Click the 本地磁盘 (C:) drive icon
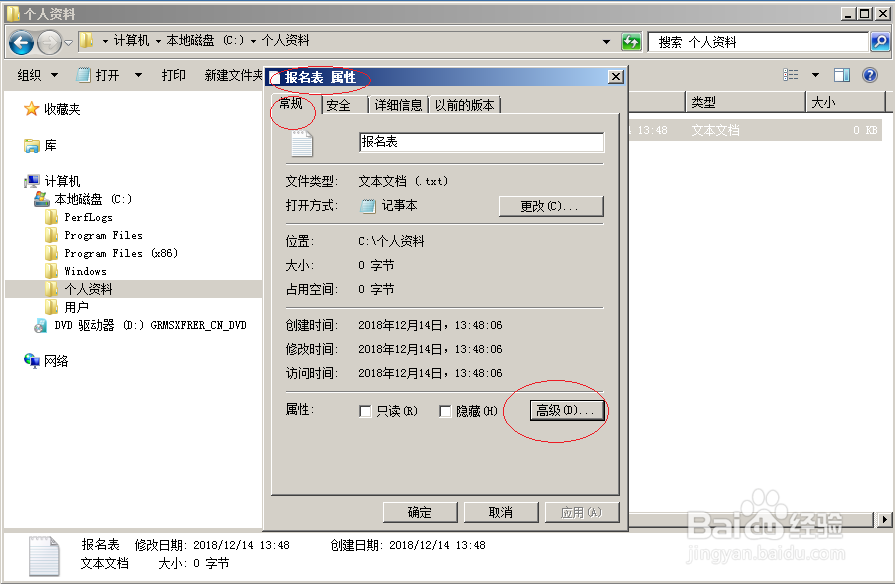The width and height of the screenshot is (895, 584). tap(42, 199)
